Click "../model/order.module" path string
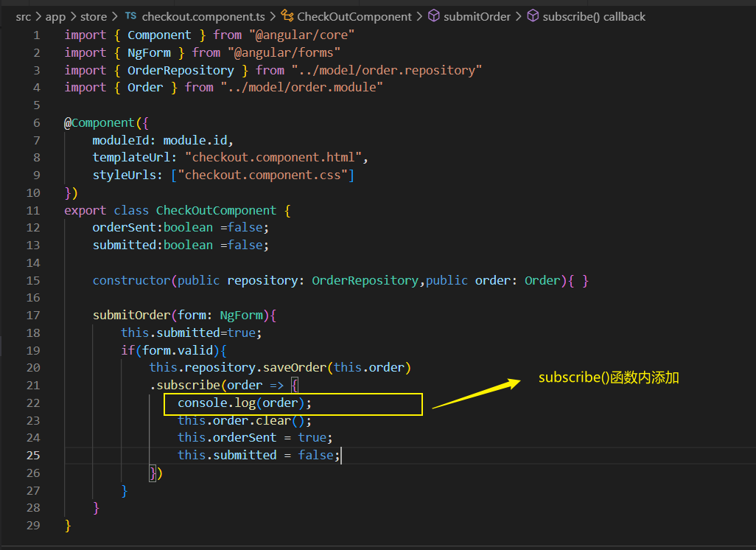Screen dimensions: 756x550 (x=302, y=87)
